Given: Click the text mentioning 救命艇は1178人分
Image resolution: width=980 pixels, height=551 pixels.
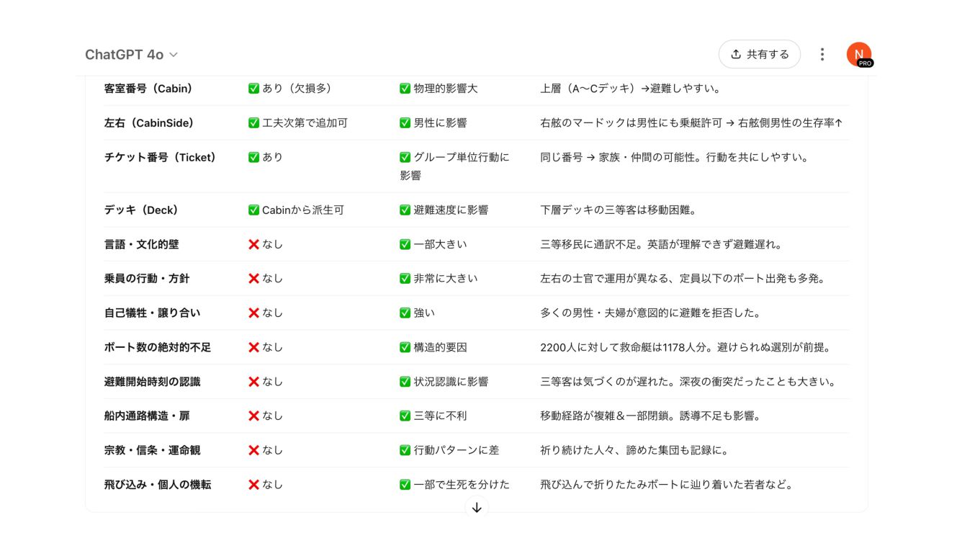Looking at the screenshot, I should pos(685,347).
